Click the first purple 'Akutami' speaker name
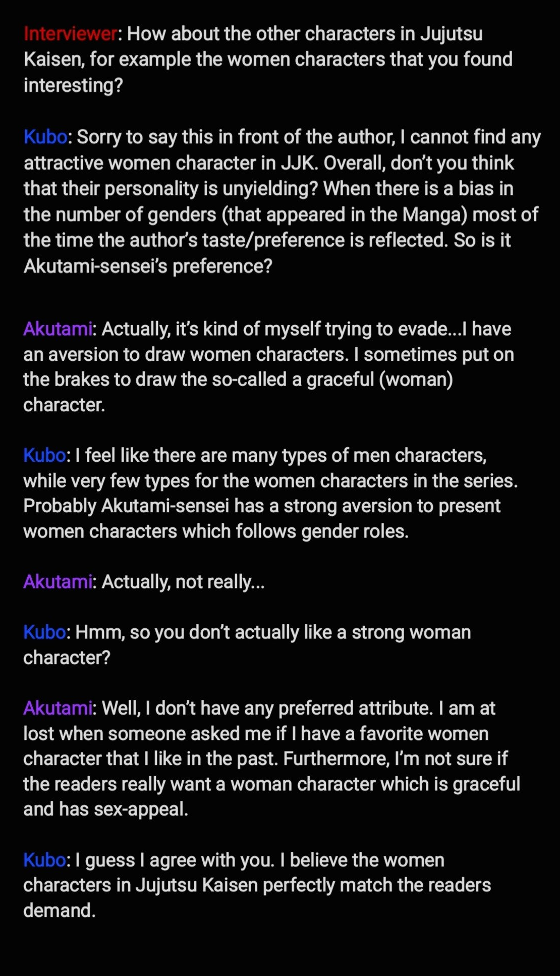 pyautogui.click(x=58, y=329)
